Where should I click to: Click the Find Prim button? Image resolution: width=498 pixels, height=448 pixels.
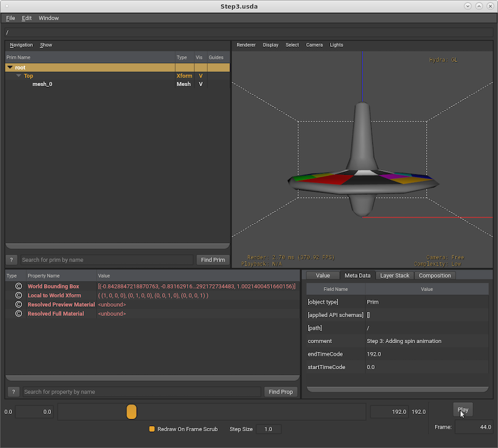point(213,260)
